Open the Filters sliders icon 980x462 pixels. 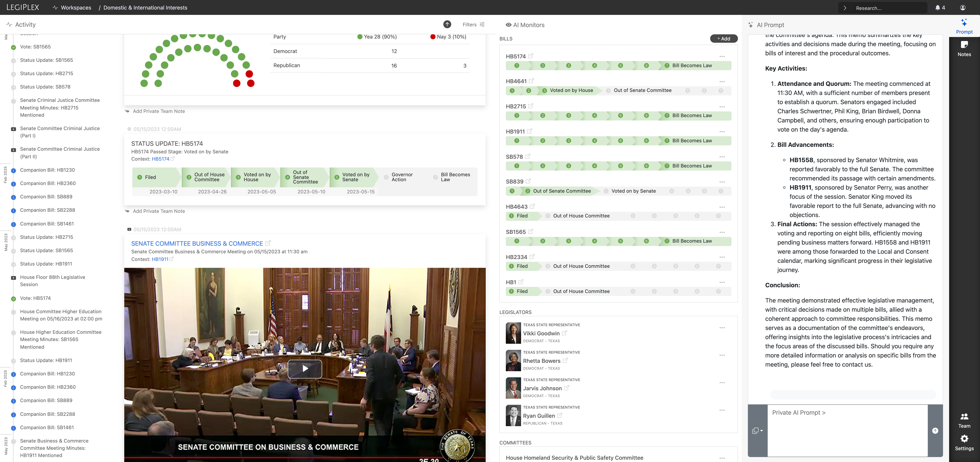[482, 24]
